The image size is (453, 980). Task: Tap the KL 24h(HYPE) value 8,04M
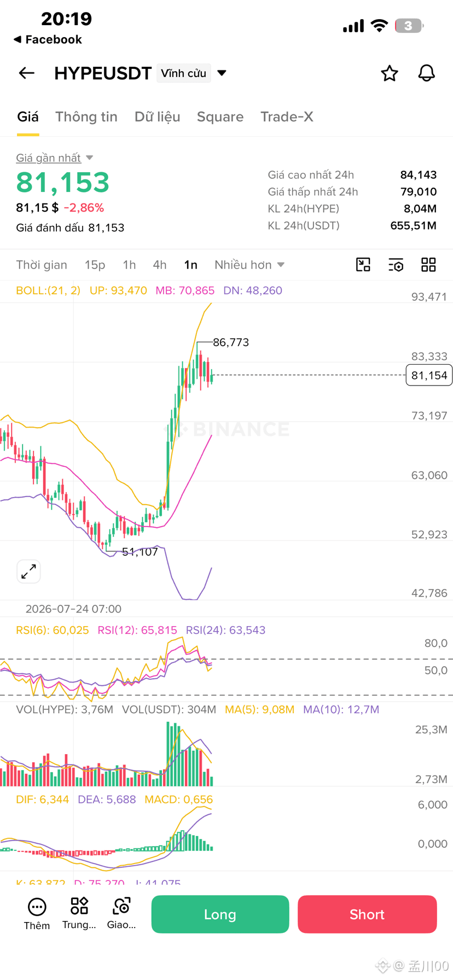(420, 208)
